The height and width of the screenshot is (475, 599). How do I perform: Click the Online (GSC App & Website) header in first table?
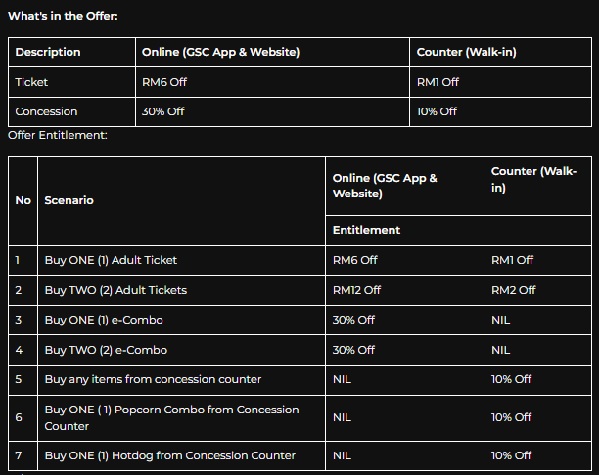pos(221,52)
